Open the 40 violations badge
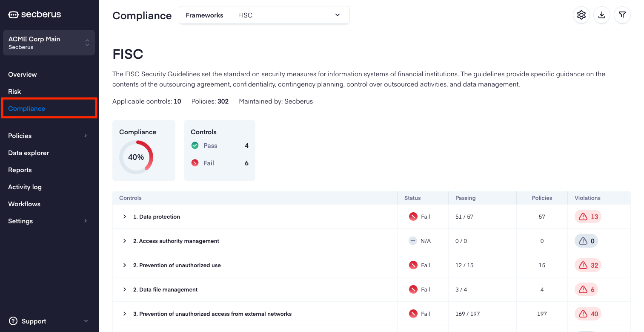The width and height of the screenshot is (644, 332). (588, 314)
